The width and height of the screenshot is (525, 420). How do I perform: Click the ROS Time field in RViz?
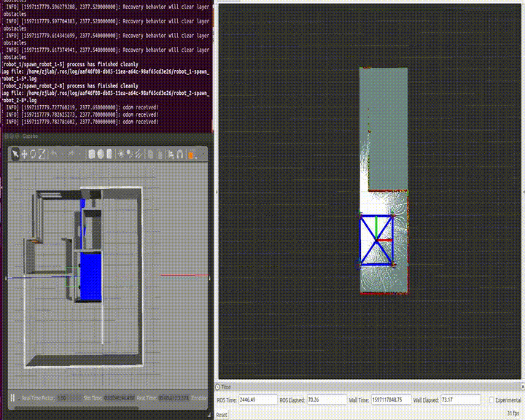258,400
